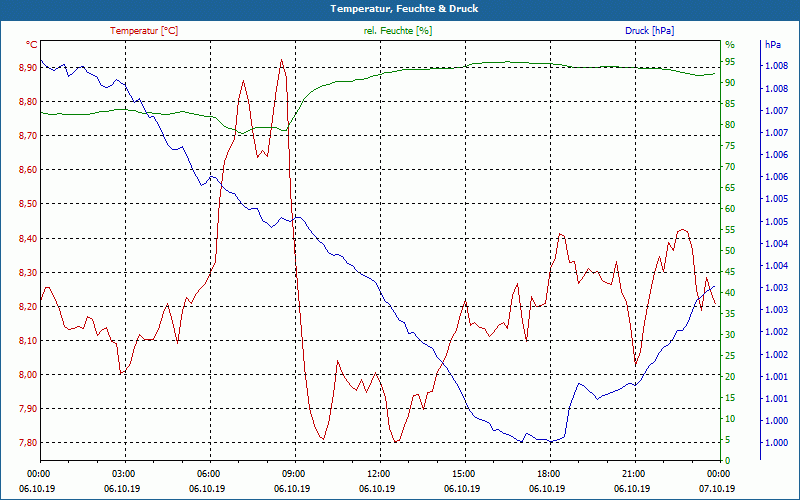This screenshot has width=800, height=500.
Task: Select the blue 'Druck [hPa]' legend label
Action: [649, 31]
